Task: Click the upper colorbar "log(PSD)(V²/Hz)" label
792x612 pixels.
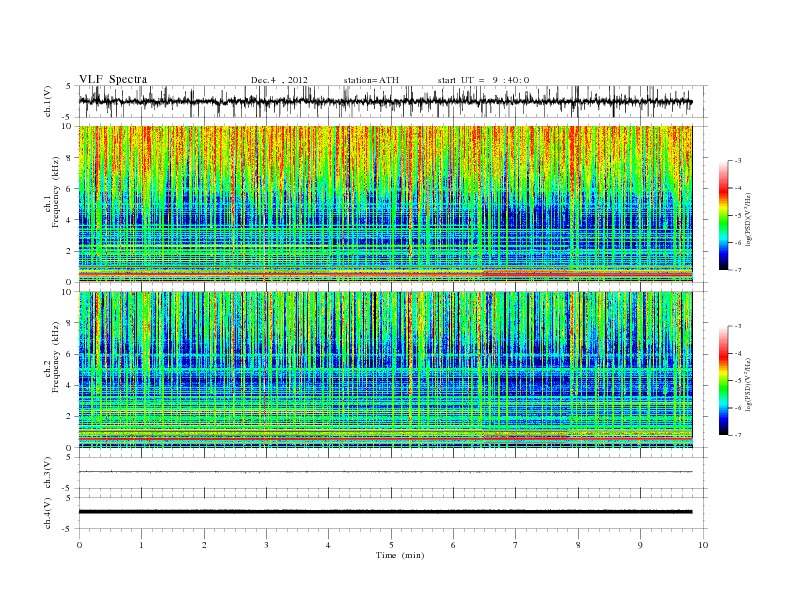Action: (x=750, y=219)
